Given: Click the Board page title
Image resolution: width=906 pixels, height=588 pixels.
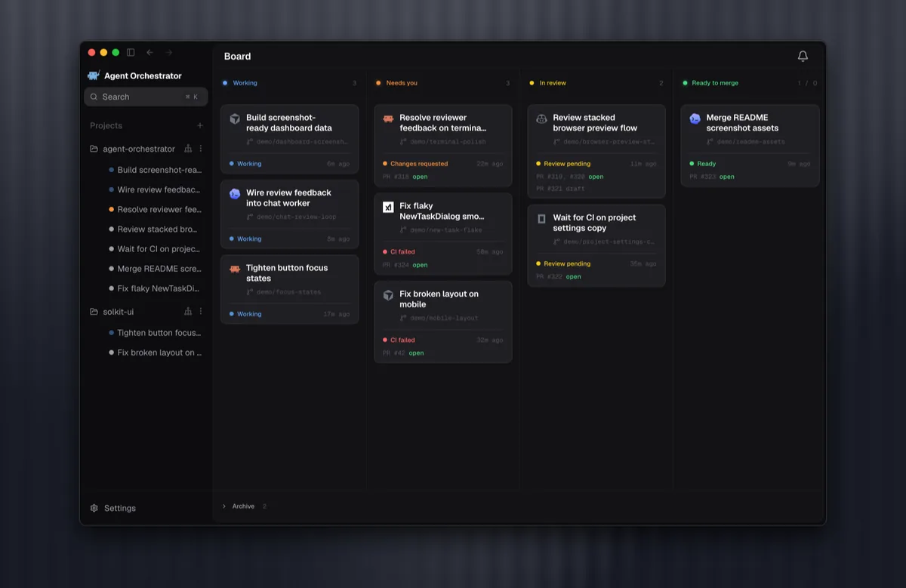Looking at the screenshot, I should [x=237, y=56].
